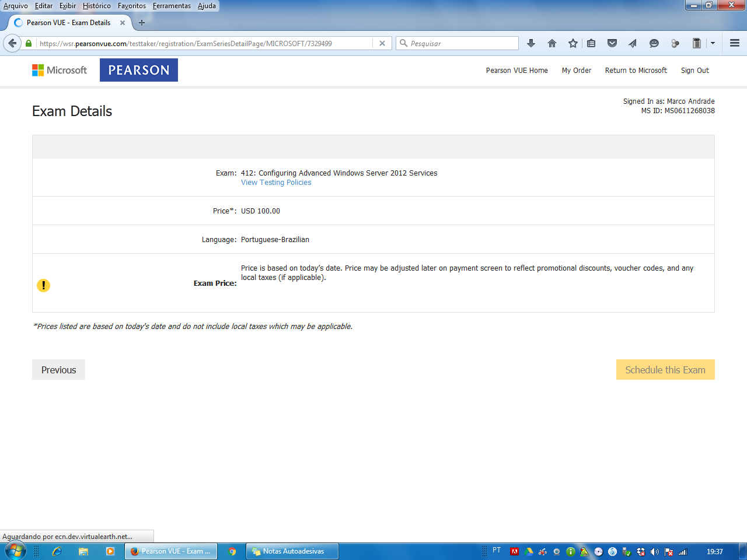Click the Dropbox tray icon
Image resolution: width=747 pixels, height=560 pixels.
coord(640,551)
